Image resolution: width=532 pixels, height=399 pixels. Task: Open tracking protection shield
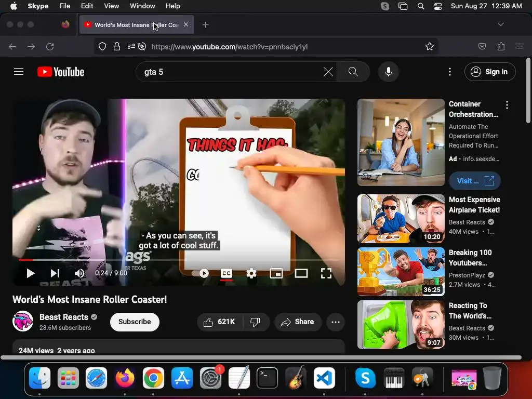102,46
